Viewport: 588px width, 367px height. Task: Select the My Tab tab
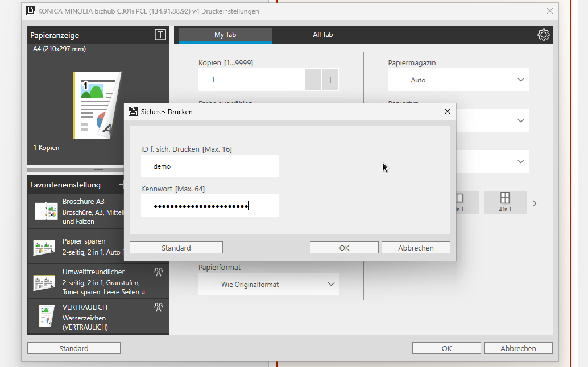(225, 35)
